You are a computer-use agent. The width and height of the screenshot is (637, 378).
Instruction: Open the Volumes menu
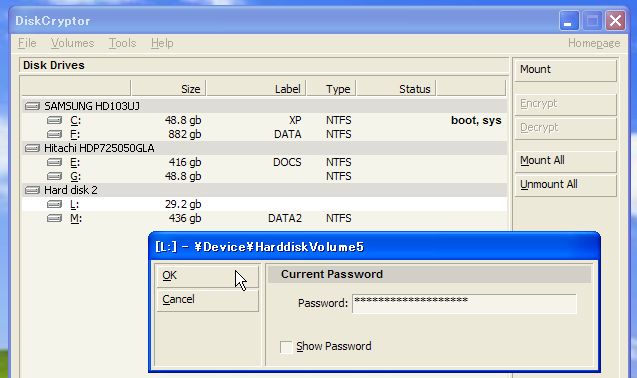[x=72, y=43]
